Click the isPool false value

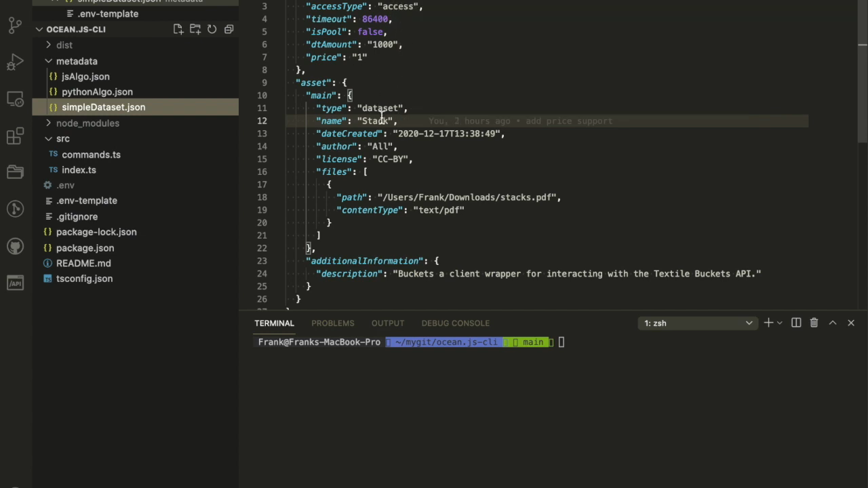(x=370, y=32)
